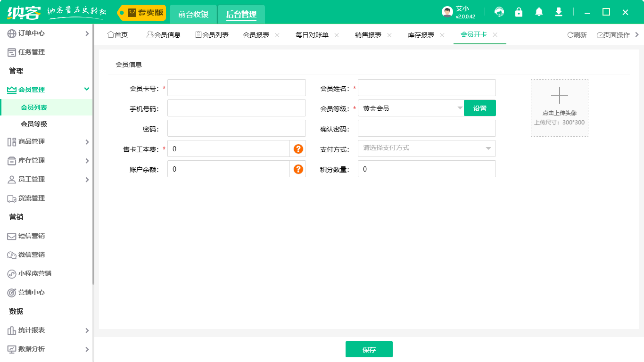Image resolution: width=644 pixels, height=362 pixels.
Task: Click the help icon beside 账户余额
Action: (298, 169)
